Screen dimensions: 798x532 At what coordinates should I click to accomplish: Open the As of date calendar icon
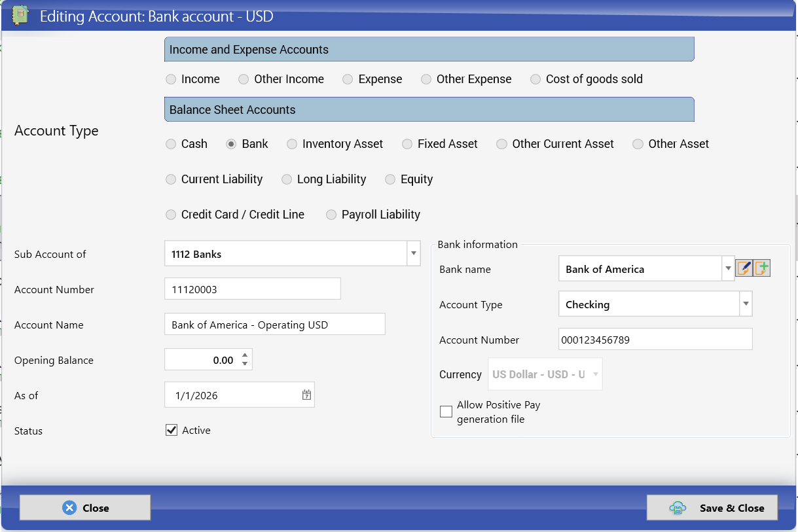(306, 395)
